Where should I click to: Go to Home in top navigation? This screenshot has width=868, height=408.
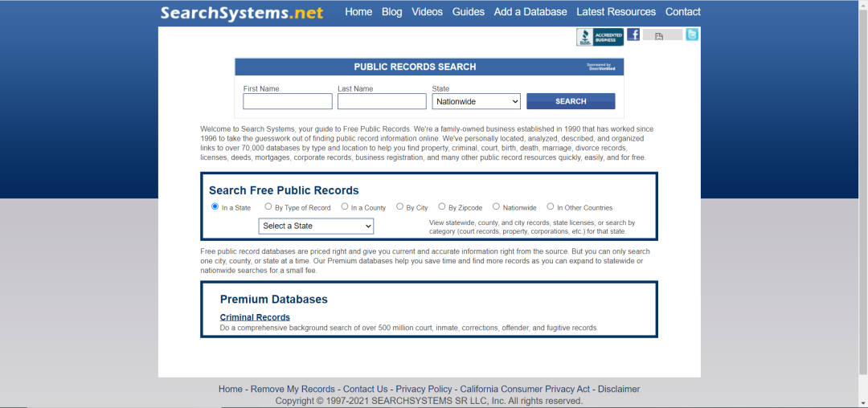(x=358, y=11)
